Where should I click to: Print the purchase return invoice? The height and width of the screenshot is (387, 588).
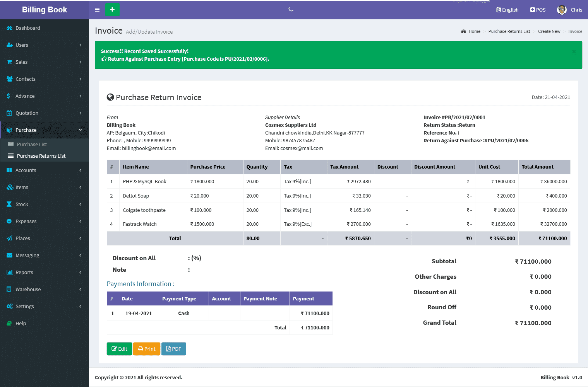click(147, 349)
